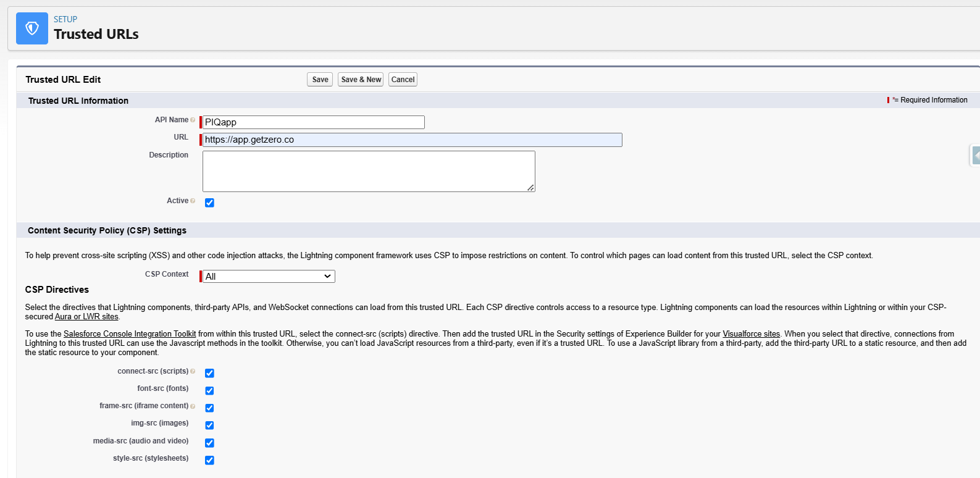Expand the collapsed right side panel arrow

[976, 156]
